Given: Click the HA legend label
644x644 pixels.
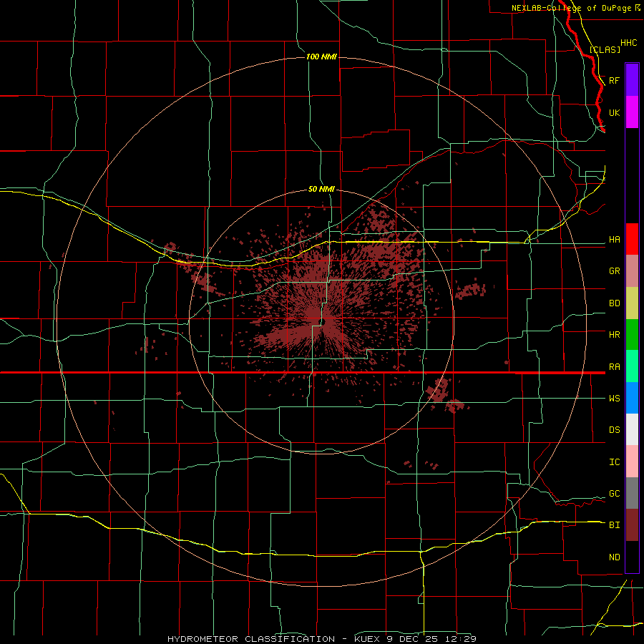Looking at the screenshot, I should coord(614,240).
